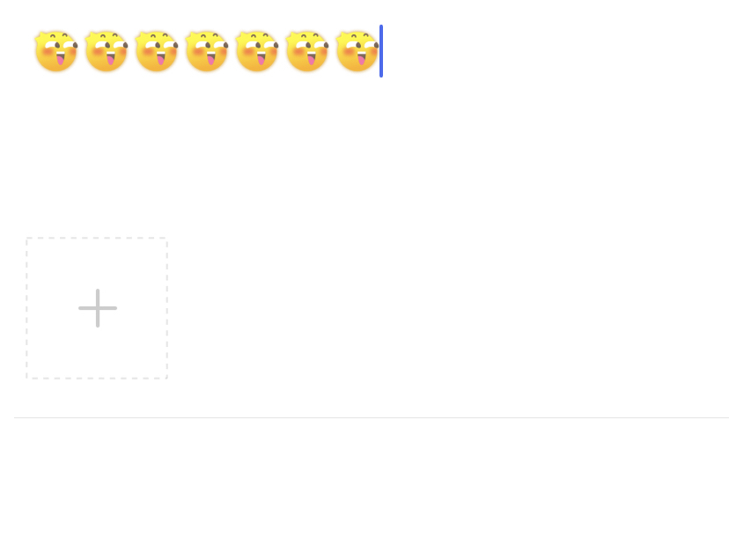Open the dashed-border upload box

pos(97,308)
